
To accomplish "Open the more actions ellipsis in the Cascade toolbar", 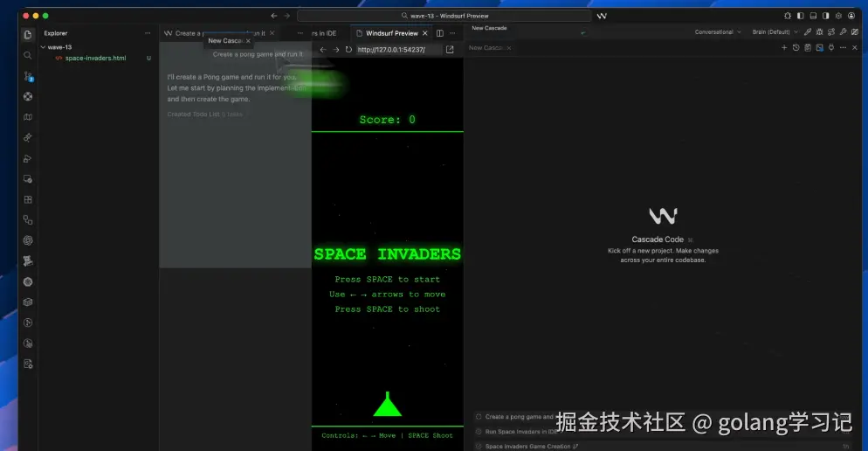I will click(x=843, y=48).
